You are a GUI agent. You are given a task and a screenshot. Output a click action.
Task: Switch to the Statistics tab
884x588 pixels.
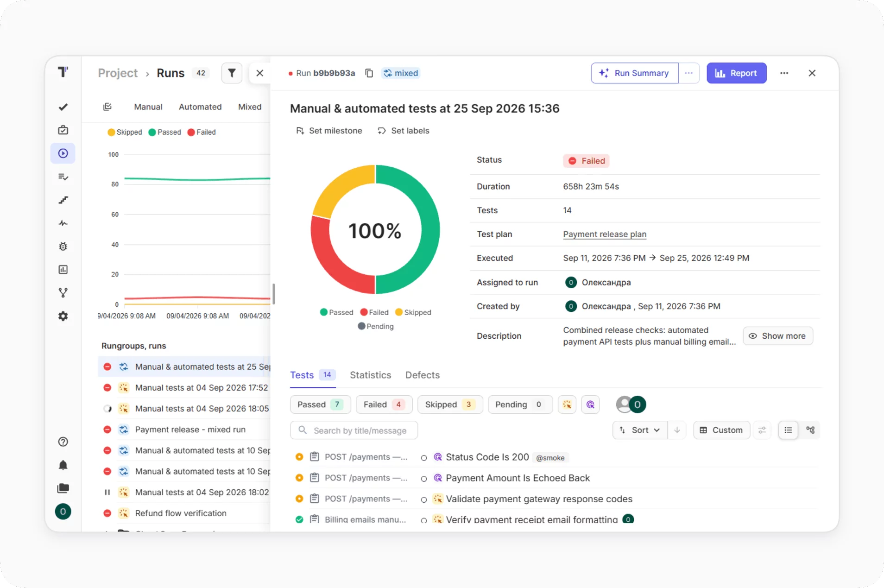370,375
